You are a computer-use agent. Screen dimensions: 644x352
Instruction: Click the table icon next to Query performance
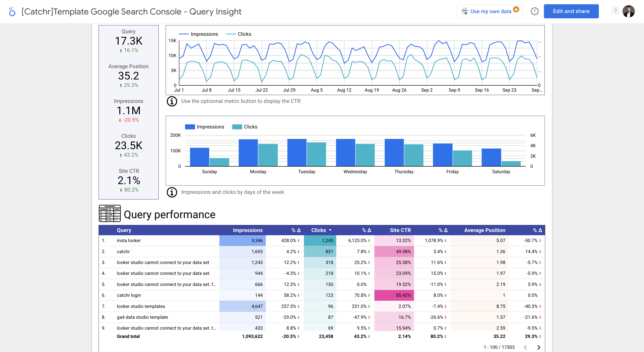coord(110,214)
